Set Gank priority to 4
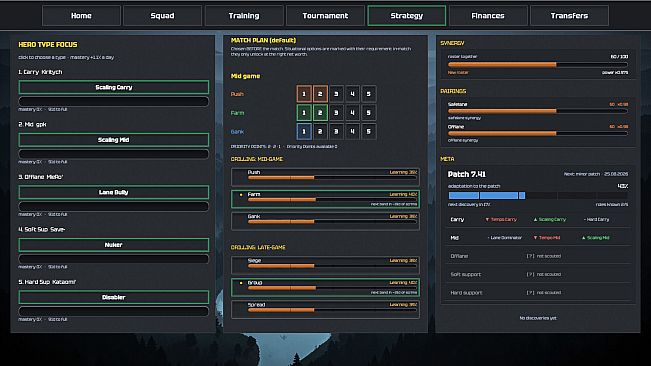Viewport: 651px width, 366px height. 352,132
